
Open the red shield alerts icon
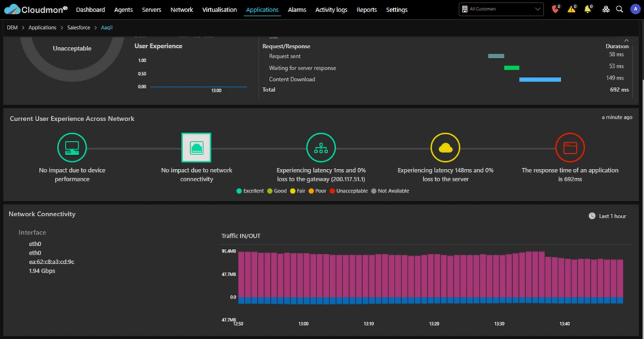click(x=556, y=9)
